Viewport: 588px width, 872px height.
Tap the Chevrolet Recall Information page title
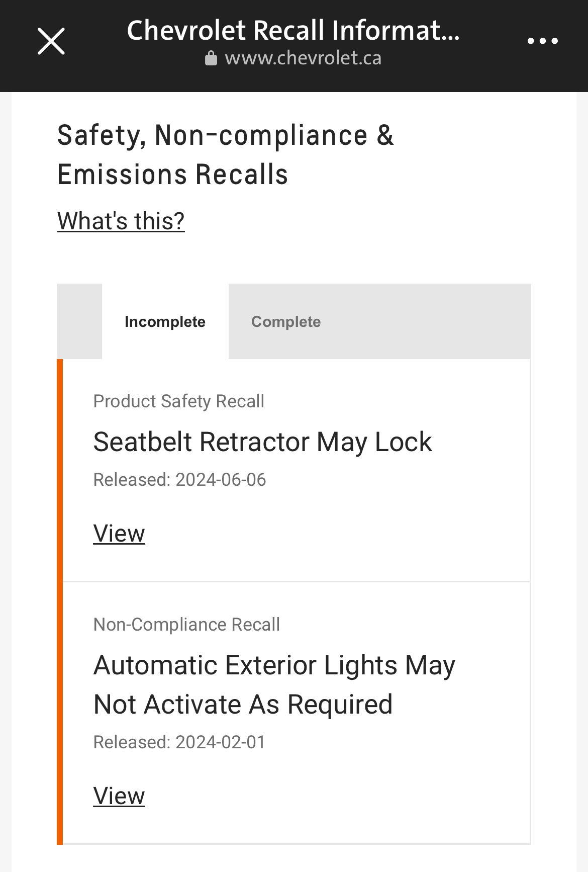click(293, 30)
